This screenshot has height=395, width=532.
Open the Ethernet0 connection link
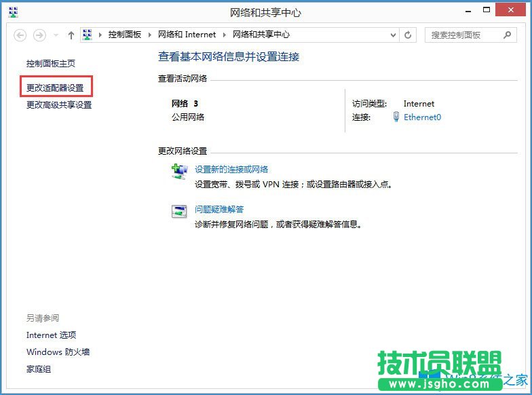[x=422, y=117]
